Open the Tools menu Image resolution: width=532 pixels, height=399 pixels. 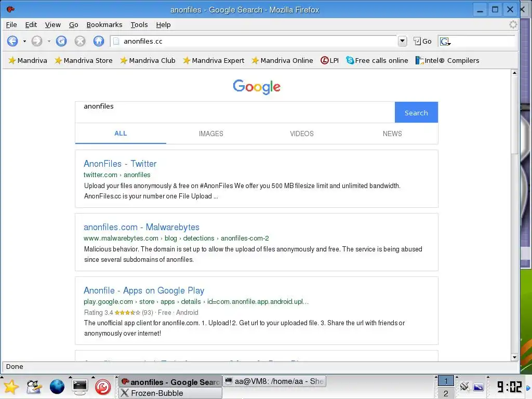(139, 25)
